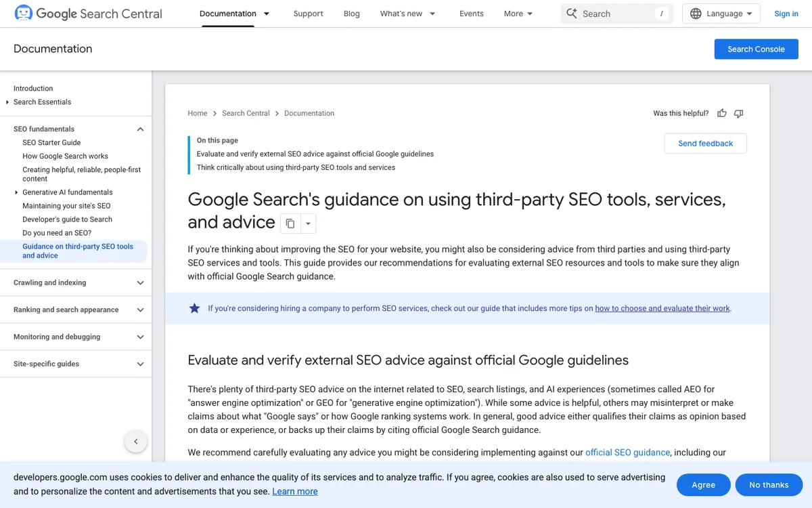Go to Home breadcrumb
Screen dimensions: 812x508
coord(198,113)
